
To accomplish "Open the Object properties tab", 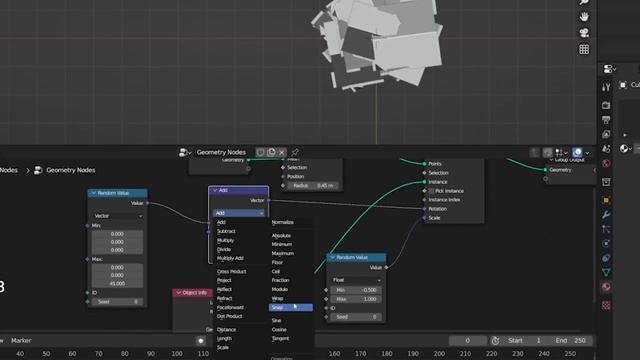I will (x=606, y=200).
